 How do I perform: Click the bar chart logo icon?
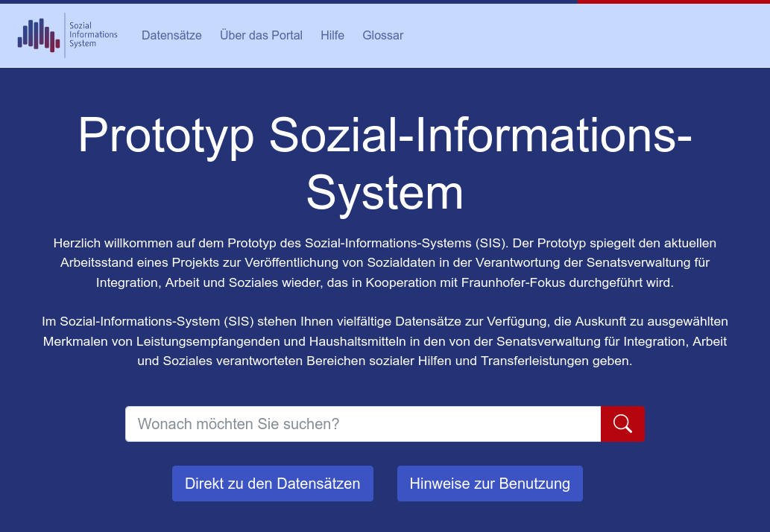click(x=39, y=35)
